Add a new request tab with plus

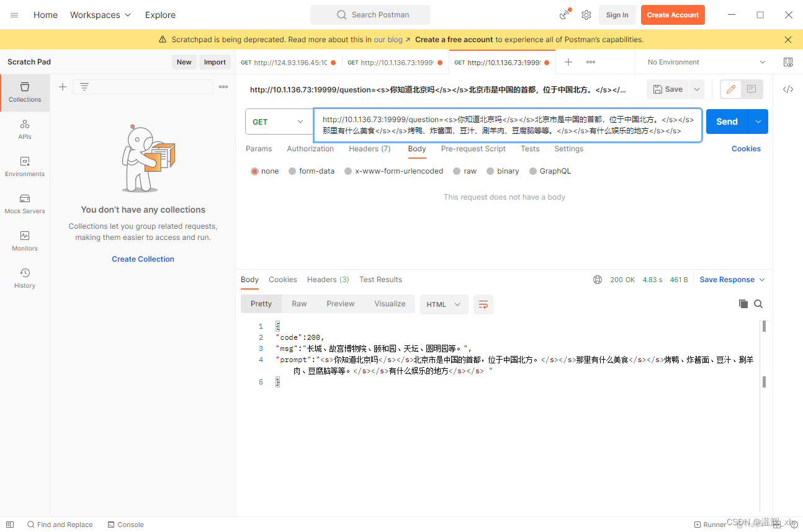[x=568, y=62]
